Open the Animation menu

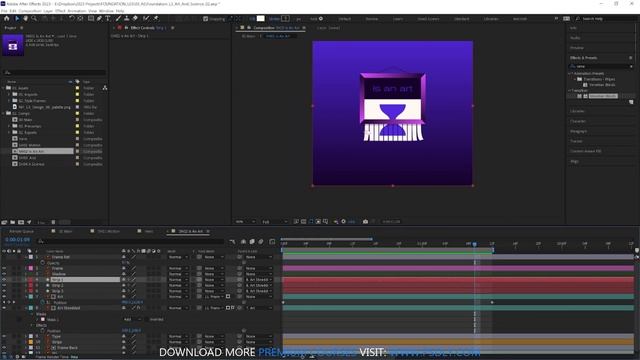pyautogui.click(x=77, y=11)
